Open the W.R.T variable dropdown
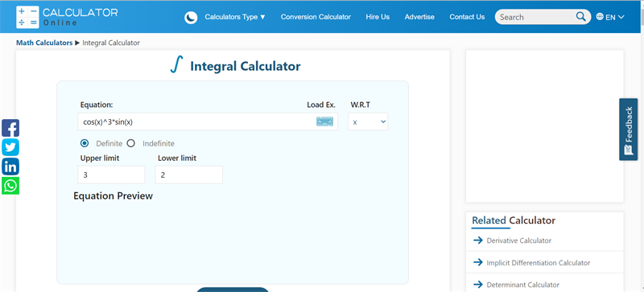The width and height of the screenshot is (644, 292). pyautogui.click(x=368, y=121)
